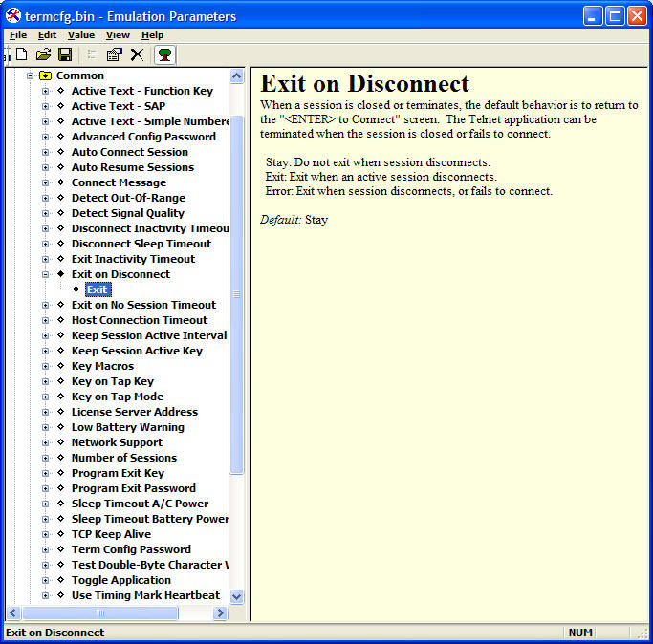
Task: Click the Common folder icon in tree
Action: click(45, 75)
